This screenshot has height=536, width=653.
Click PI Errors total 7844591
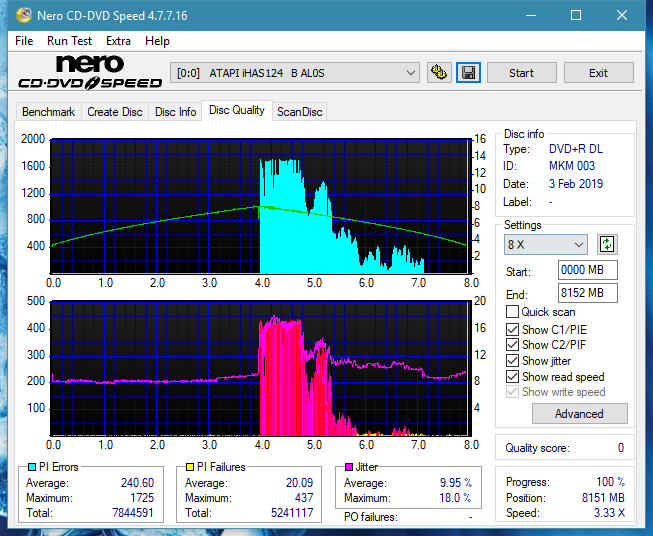tap(133, 513)
